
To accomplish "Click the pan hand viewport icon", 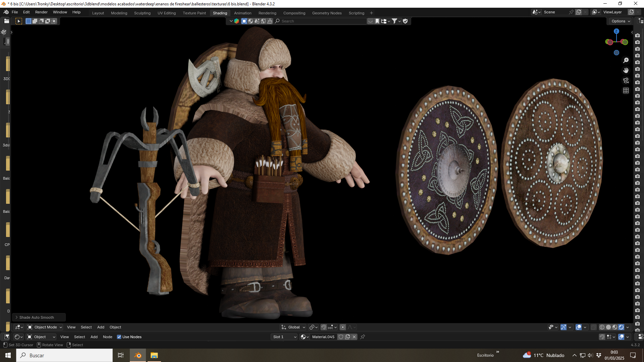I will pyautogui.click(x=626, y=70).
